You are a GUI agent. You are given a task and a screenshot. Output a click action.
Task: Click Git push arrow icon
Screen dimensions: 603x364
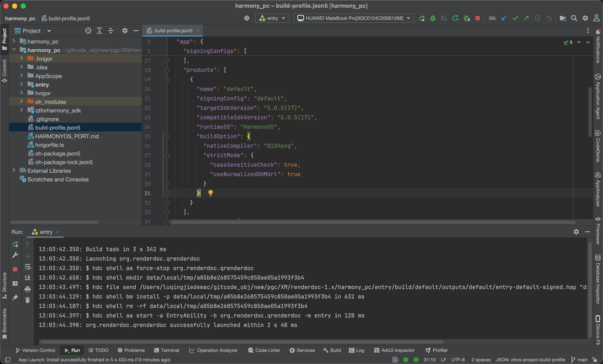[526, 18]
